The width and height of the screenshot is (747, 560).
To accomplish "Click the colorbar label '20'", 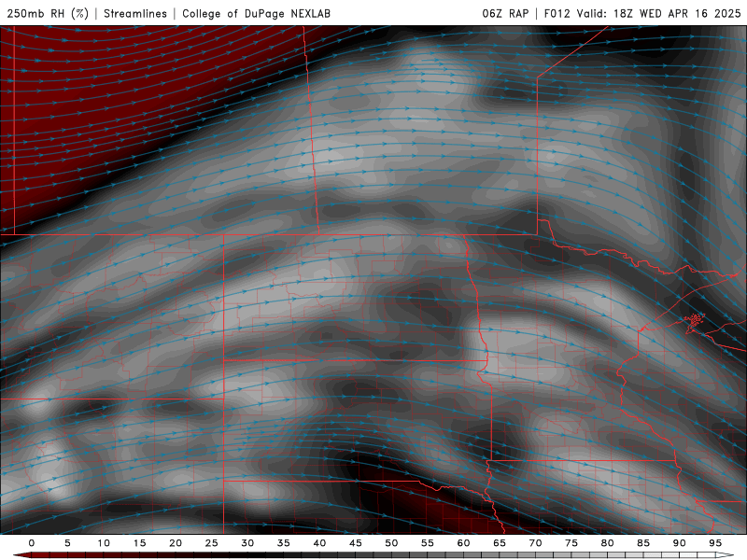I will point(176,543).
